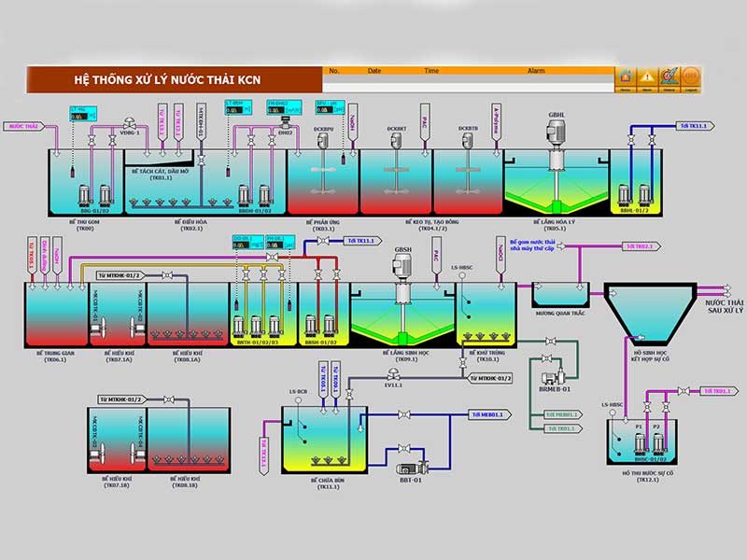
Task: Click the Date column header
Action: pos(374,70)
